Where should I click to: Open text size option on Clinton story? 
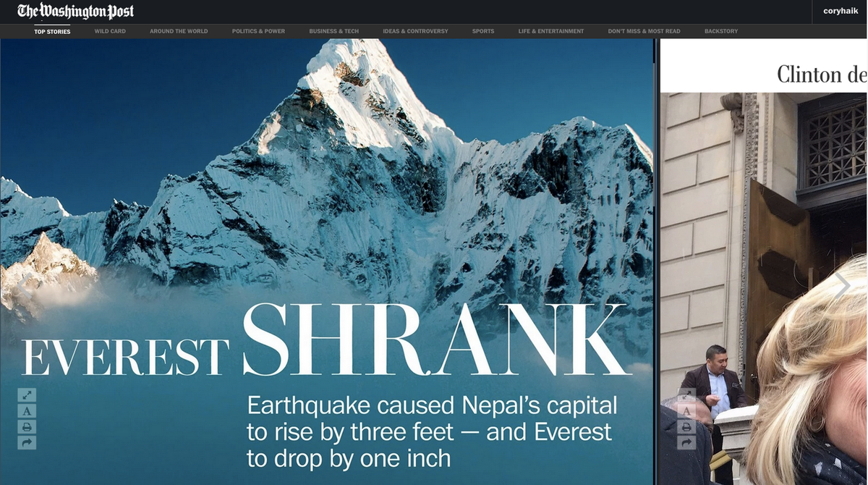[686, 411]
